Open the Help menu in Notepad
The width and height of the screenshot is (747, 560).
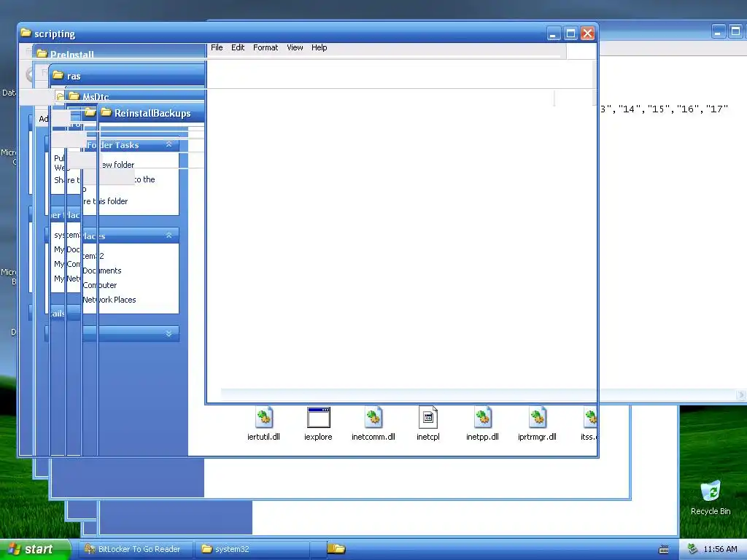(x=320, y=47)
